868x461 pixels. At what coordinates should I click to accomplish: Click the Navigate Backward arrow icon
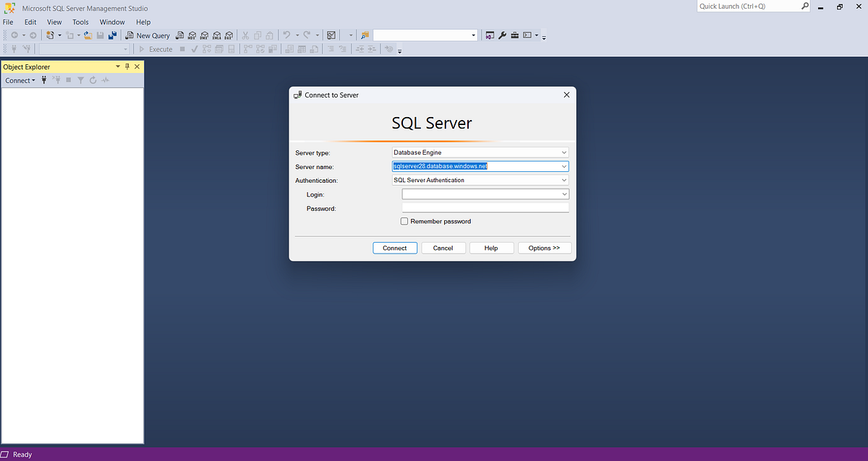[14, 35]
